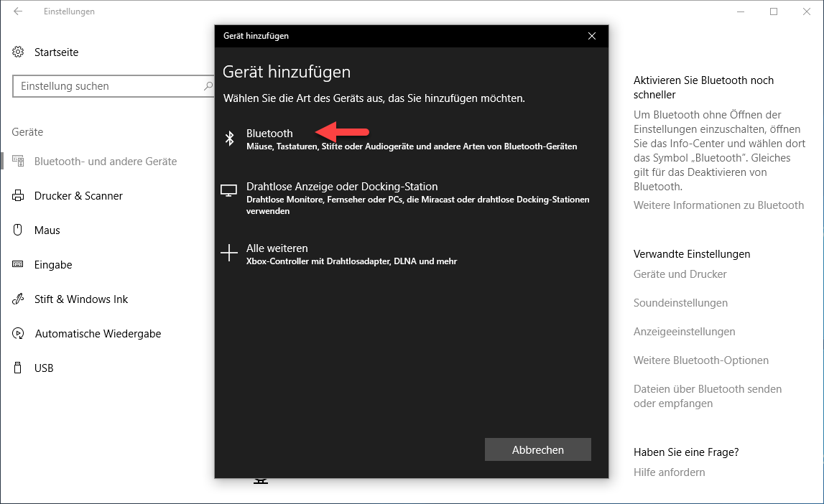
Task: Open Bluetooth- und andere Geräte settings page
Action: coord(105,162)
